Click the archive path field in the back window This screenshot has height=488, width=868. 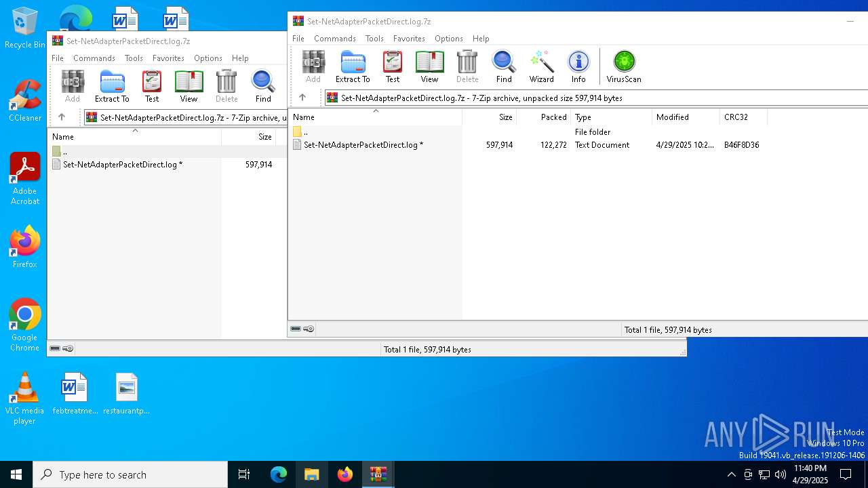pyautogui.click(x=185, y=117)
